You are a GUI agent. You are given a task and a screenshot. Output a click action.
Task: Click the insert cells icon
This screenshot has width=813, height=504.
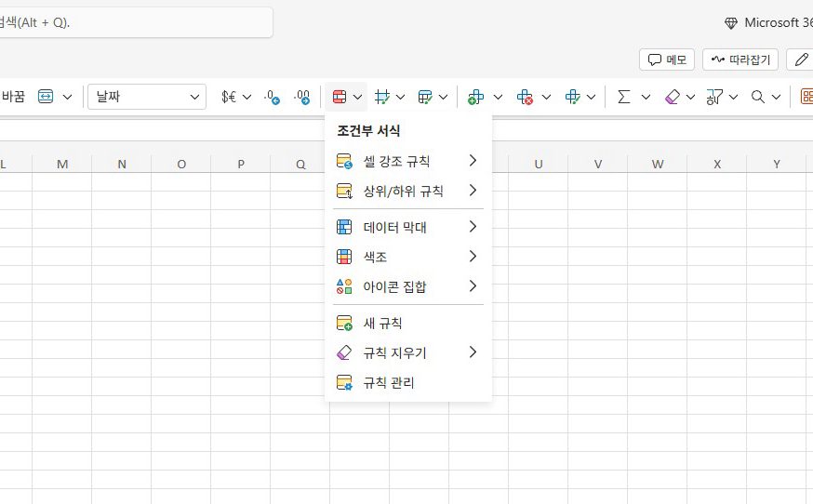click(x=475, y=97)
